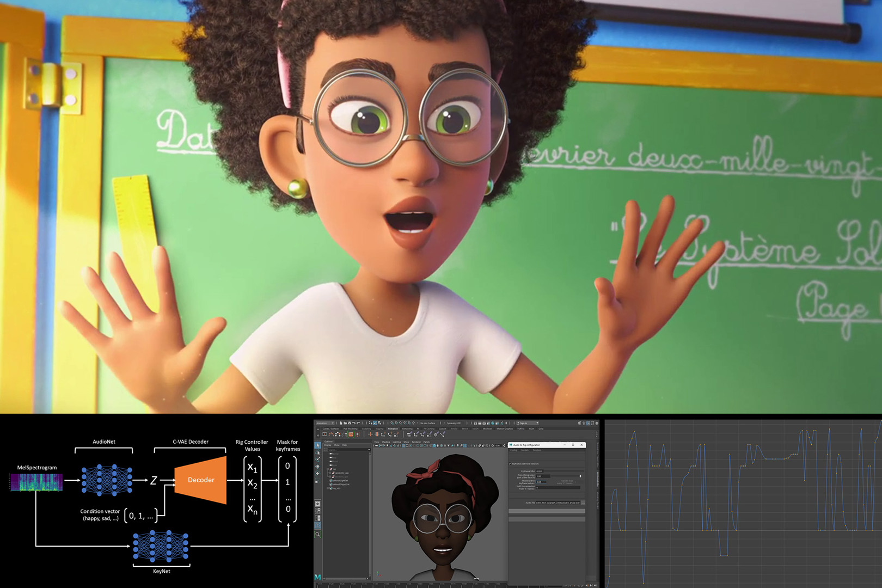Switch to Models tab in Audio to Rig
Screen dimensions: 882x588
(525, 450)
